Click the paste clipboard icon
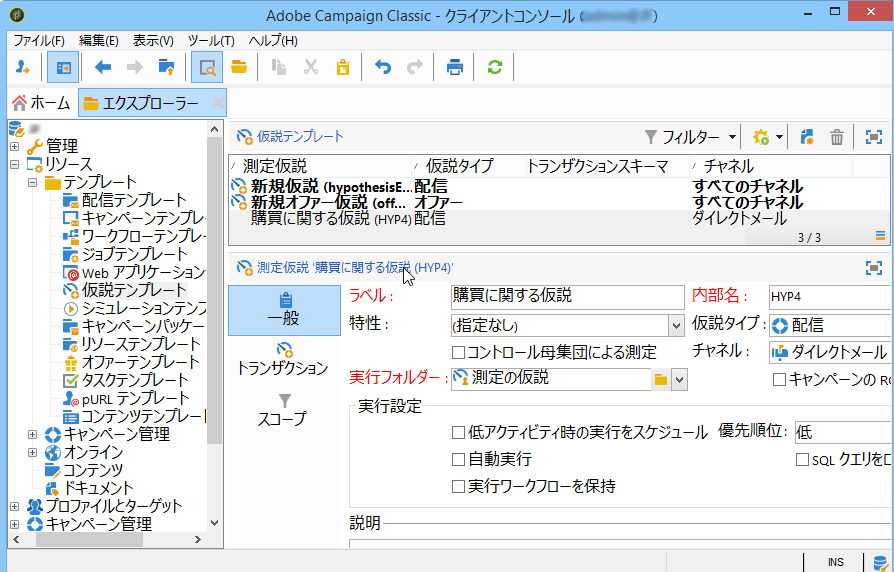Image resolution: width=894 pixels, height=572 pixels. (x=343, y=68)
